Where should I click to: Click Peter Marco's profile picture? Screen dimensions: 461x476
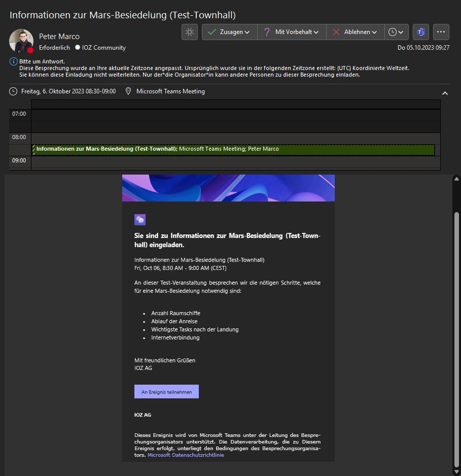pos(21,41)
